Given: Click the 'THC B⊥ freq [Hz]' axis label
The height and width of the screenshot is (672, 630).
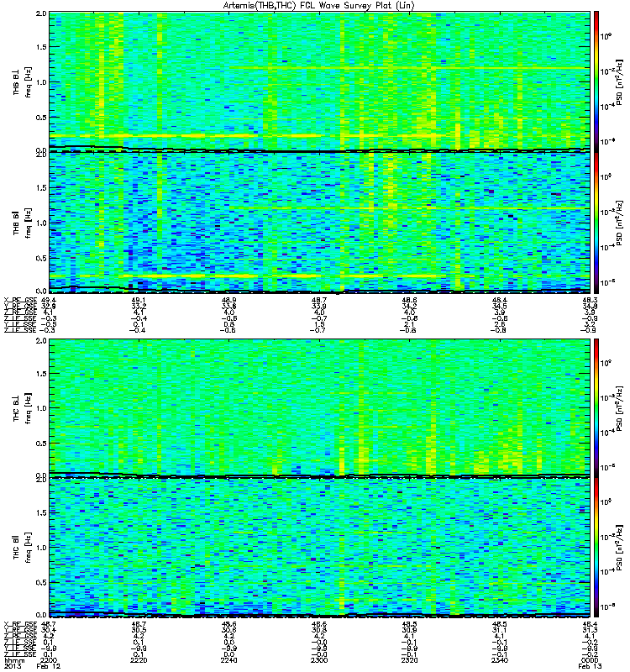Looking at the screenshot, I should coord(23,408).
